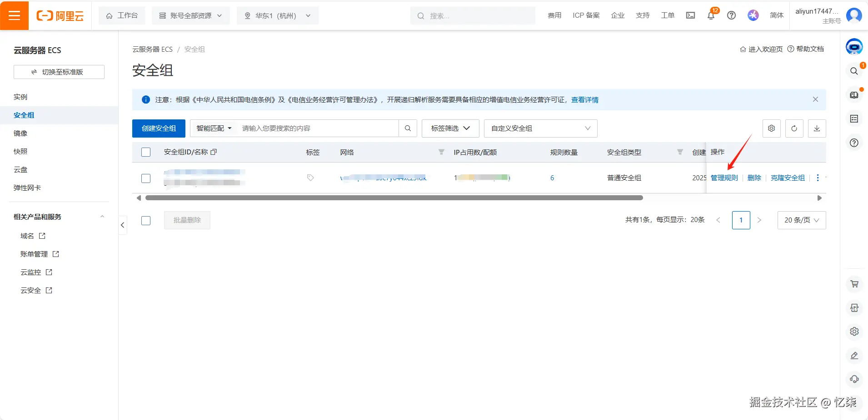
Task: Open the 标签筛选 dropdown
Action: [450, 128]
